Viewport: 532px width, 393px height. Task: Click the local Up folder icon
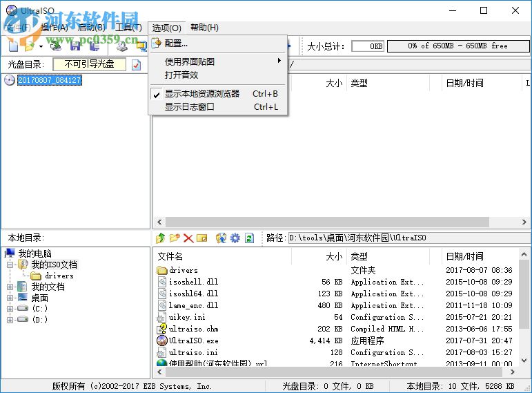[161, 238]
